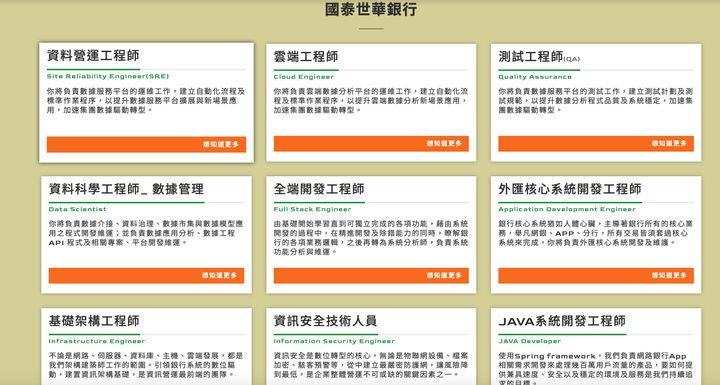Click 想知道更多 button under 測試工程師
Image resolution: width=720 pixels, height=385 pixels.
coord(596,144)
